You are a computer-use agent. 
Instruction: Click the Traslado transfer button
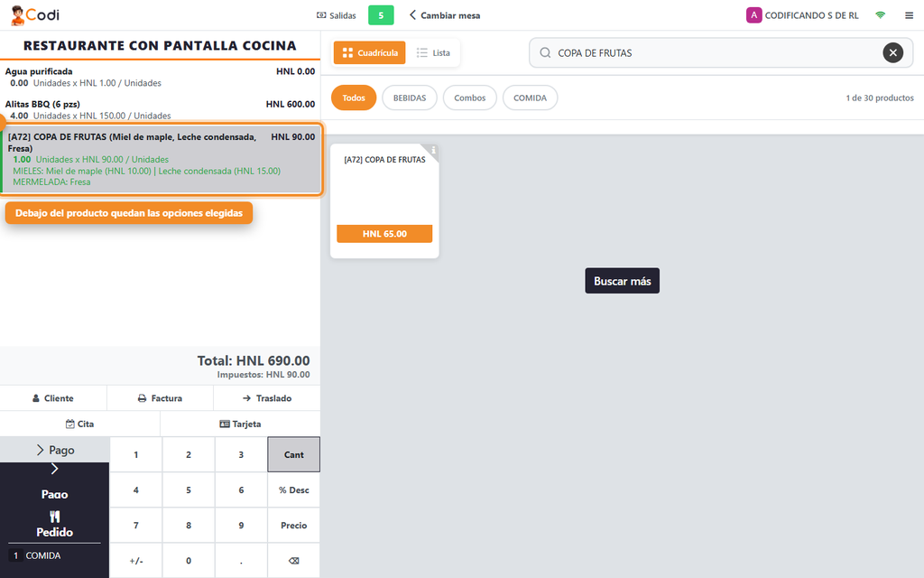267,398
